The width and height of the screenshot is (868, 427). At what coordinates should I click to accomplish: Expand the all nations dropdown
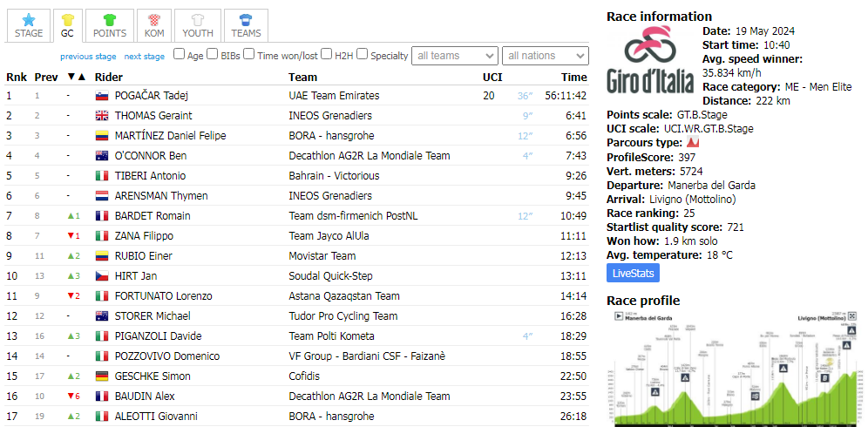[x=545, y=56]
